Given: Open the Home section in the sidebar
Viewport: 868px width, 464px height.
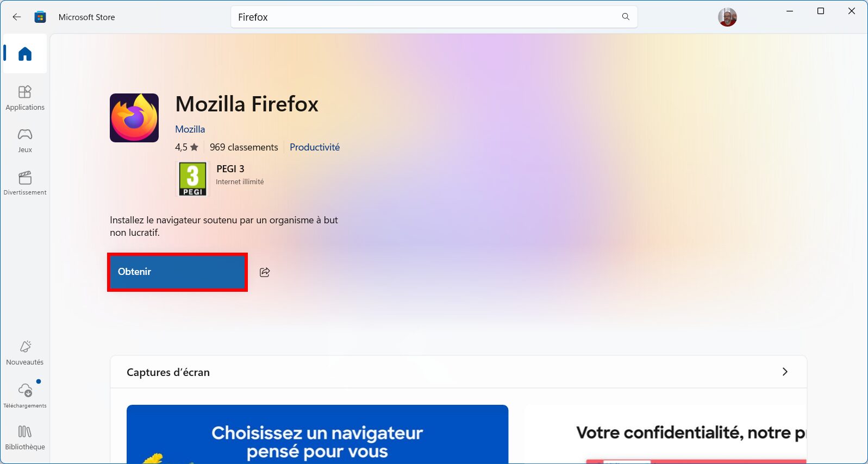Looking at the screenshot, I should [x=25, y=54].
